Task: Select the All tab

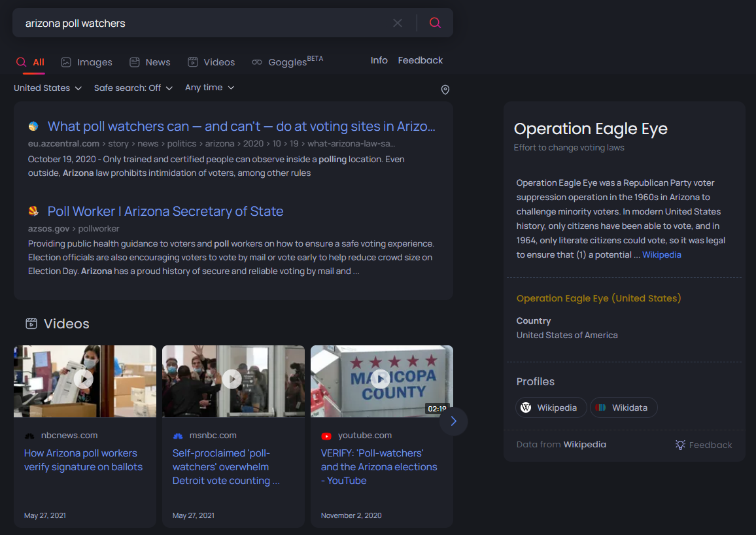Action: (x=30, y=62)
